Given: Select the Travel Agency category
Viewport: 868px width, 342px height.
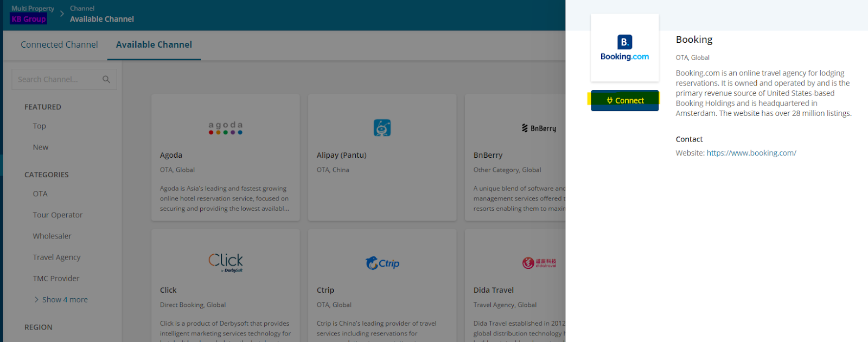Looking at the screenshot, I should (x=56, y=257).
